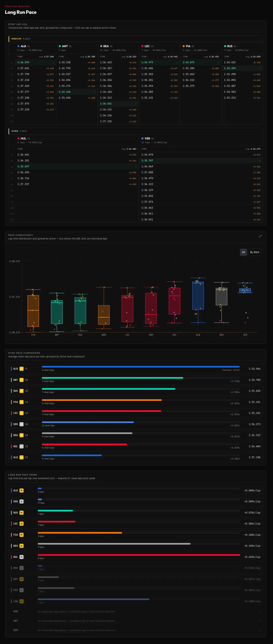Click the Stint Pace Comparison section title
The image size is (273, 644).
(x=24, y=353)
